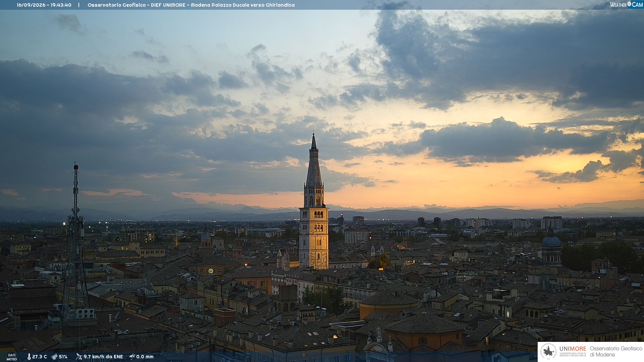Click the 16/09/2026 date stamp
This screenshot has height=362, width=644.
click(x=31, y=5)
